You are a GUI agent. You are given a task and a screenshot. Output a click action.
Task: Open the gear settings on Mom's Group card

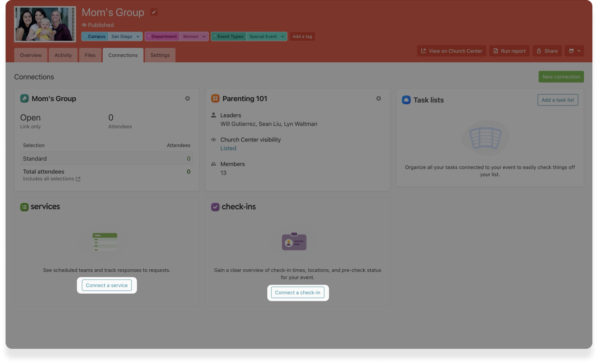pos(187,99)
